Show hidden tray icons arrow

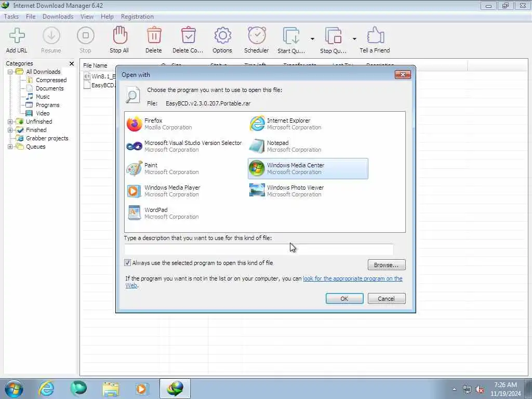click(x=454, y=390)
